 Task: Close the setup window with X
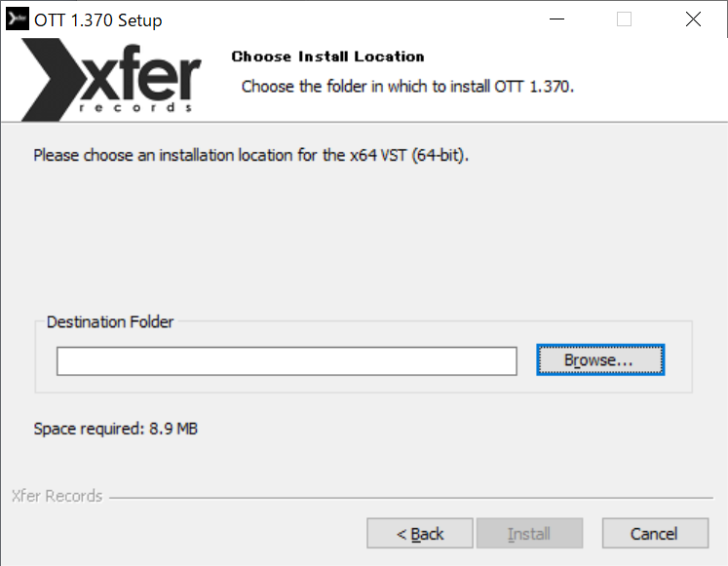[693, 19]
